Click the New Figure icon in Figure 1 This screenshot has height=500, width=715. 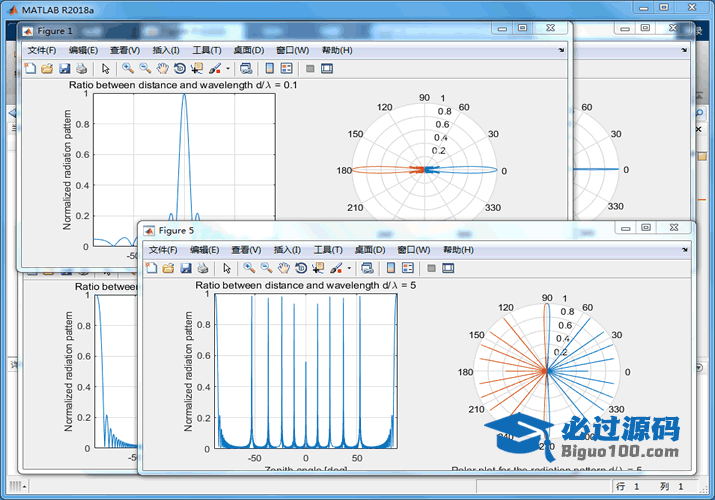[30, 69]
